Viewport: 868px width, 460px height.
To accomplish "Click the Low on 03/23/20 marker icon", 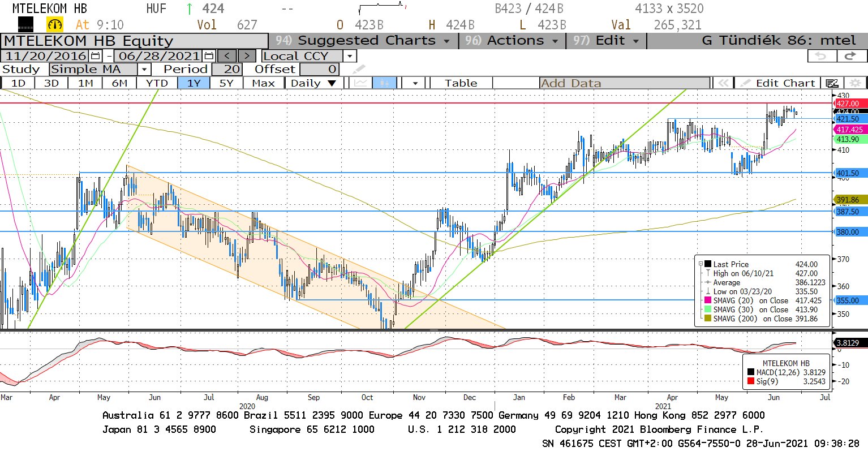I will tap(707, 291).
